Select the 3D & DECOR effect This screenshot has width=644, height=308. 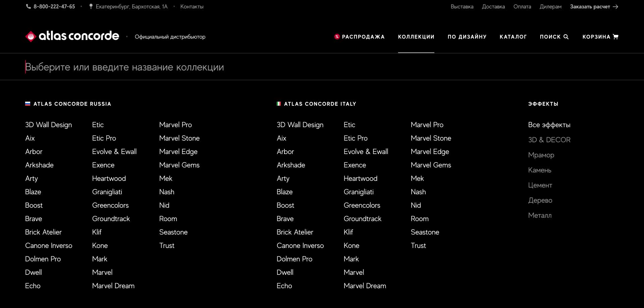(549, 140)
